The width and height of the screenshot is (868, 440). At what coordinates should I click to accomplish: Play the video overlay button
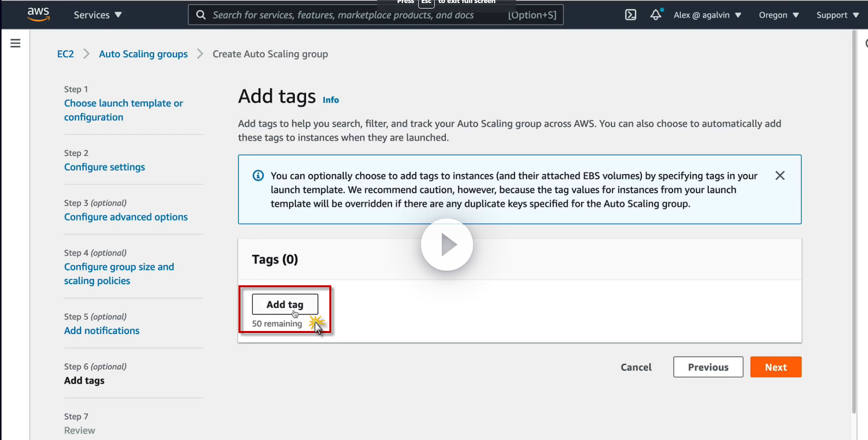[447, 245]
